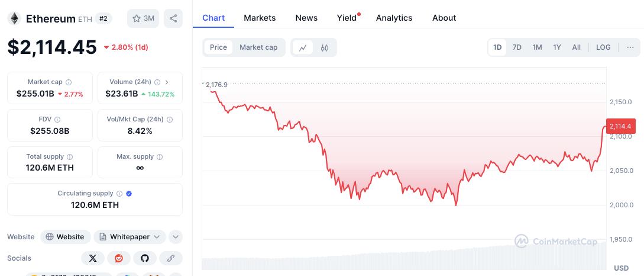Add Ethereum to watchlist via star button
The image size is (644, 276).
(143, 18)
